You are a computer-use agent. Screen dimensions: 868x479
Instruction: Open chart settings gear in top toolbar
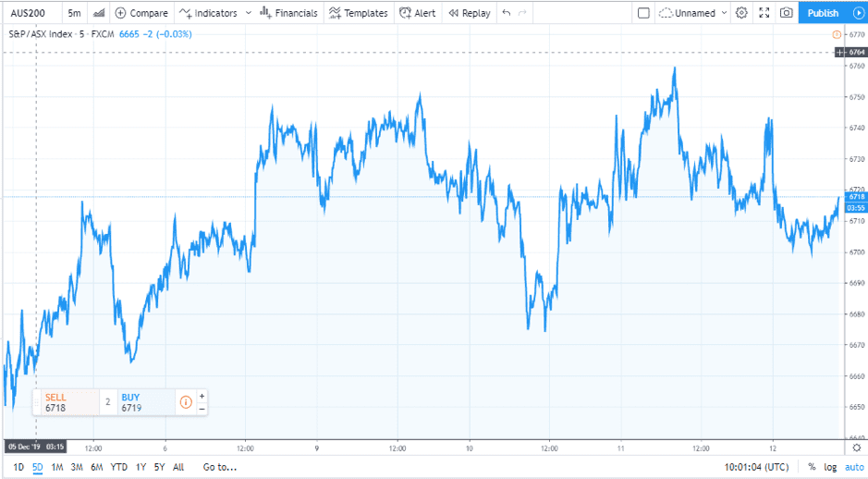[740, 13]
